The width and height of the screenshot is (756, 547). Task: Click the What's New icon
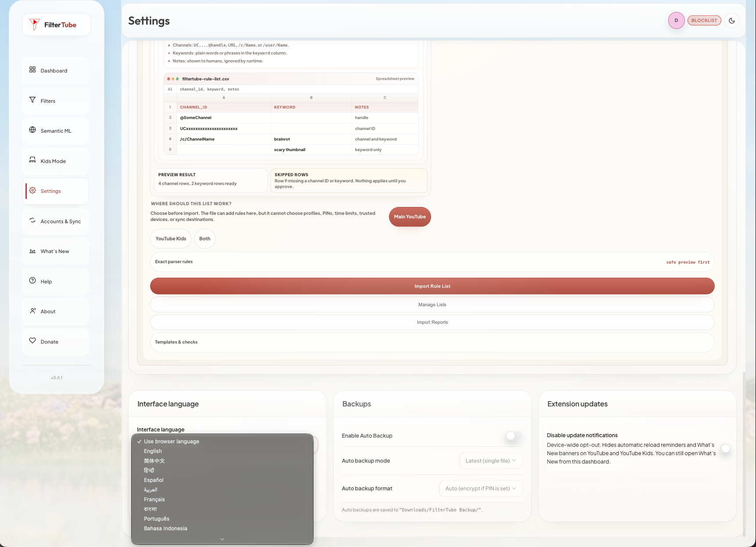coord(32,251)
